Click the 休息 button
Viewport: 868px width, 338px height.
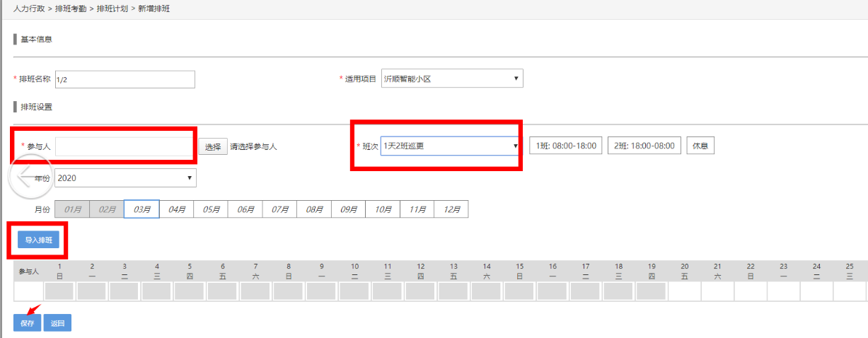pos(700,146)
